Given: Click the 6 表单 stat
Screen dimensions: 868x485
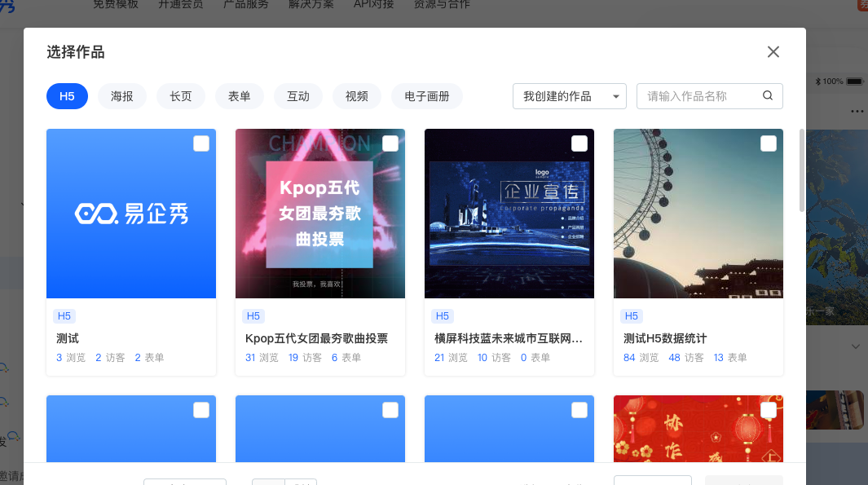Looking at the screenshot, I should coord(346,358).
